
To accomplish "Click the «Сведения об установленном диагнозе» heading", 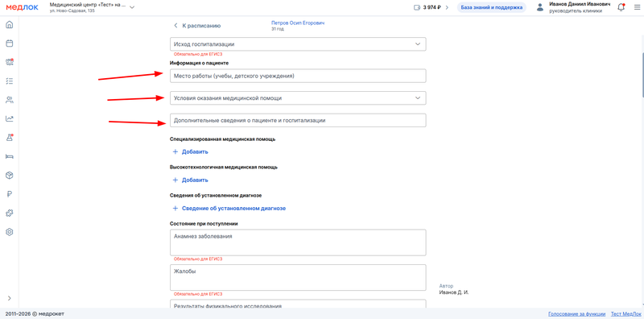I will (x=216, y=195).
